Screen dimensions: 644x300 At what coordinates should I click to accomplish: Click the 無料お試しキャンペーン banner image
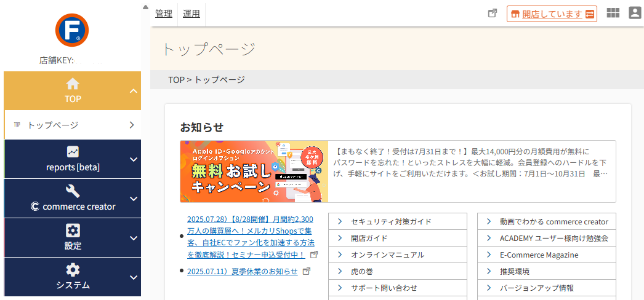coord(254,172)
